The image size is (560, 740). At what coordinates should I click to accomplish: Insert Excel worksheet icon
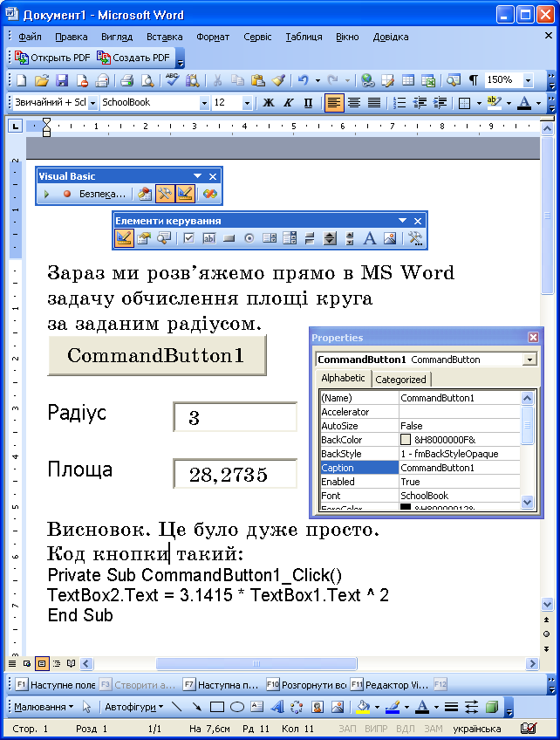point(428,80)
